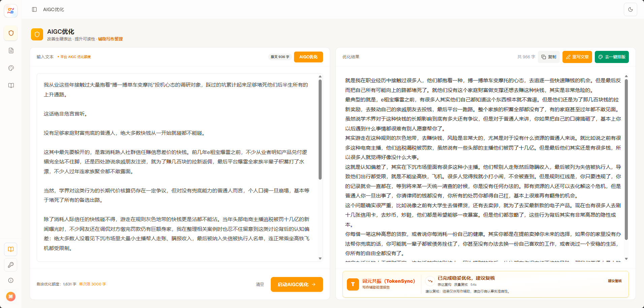
Task: Click the 已完成稳妥优化，建议复核 status heading
Action: tap(466, 278)
